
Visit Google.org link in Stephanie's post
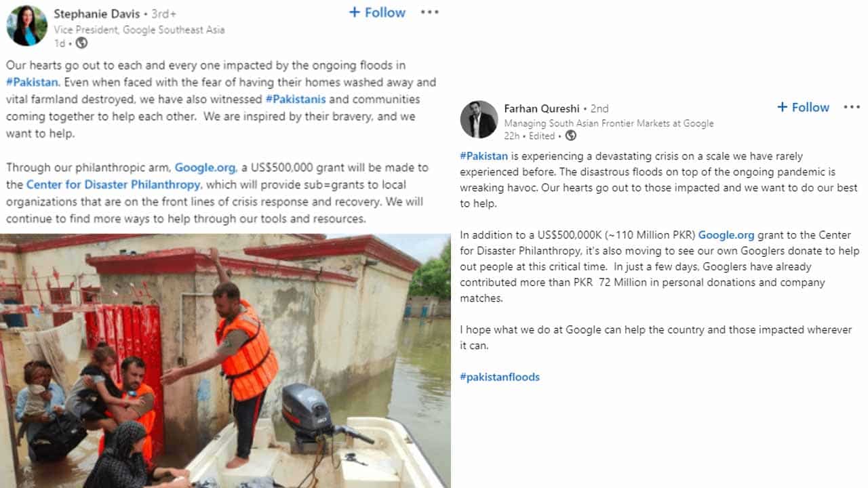point(205,167)
